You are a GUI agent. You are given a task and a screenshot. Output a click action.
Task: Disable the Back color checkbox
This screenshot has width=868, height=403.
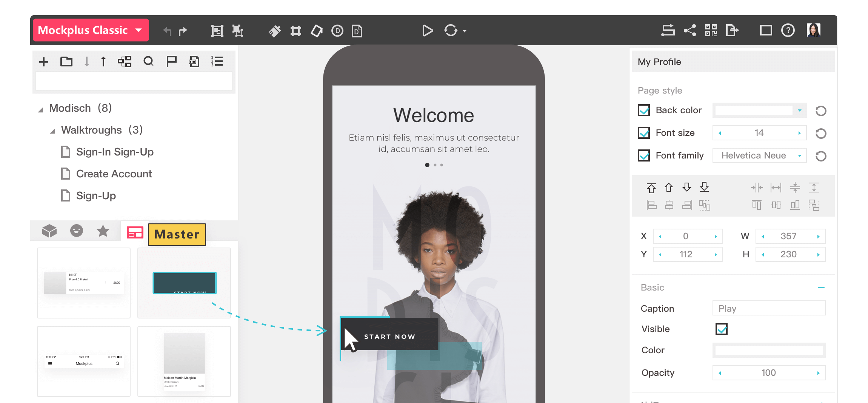pyautogui.click(x=643, y=110)
